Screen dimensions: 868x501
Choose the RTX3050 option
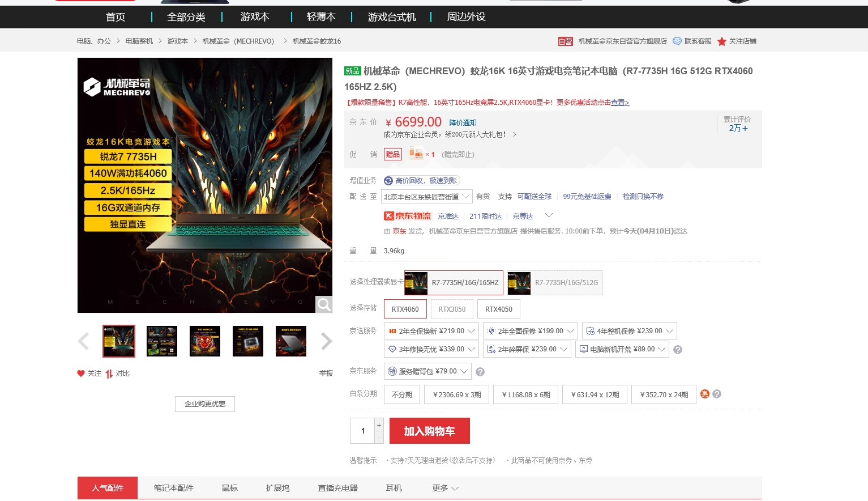(452, 309)
